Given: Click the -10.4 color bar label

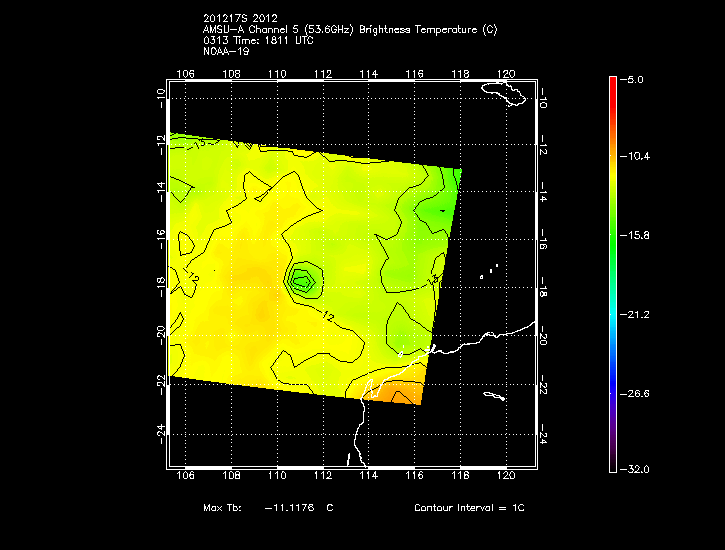Looking at the screenshot, I should [634, 156].
